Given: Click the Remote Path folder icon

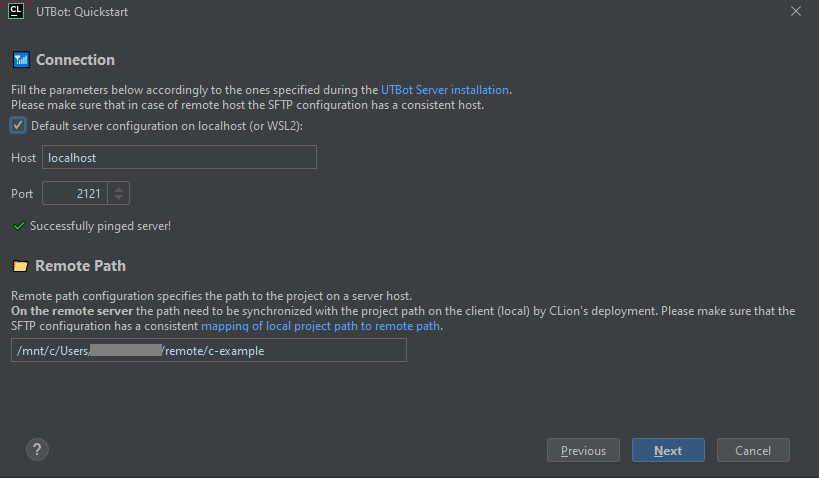Looking at the screenshot, I should click(20, 266).
